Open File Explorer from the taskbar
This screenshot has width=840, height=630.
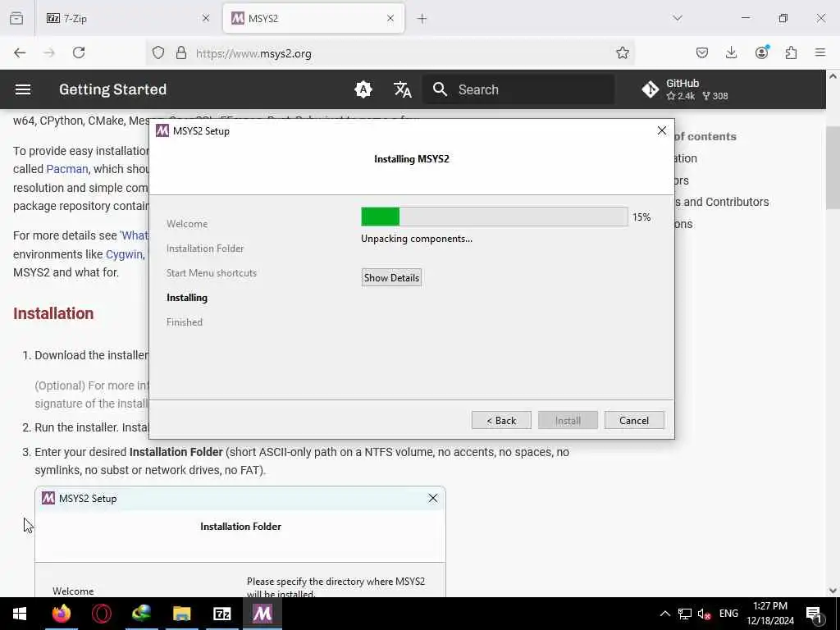click(x=182, y=614)
